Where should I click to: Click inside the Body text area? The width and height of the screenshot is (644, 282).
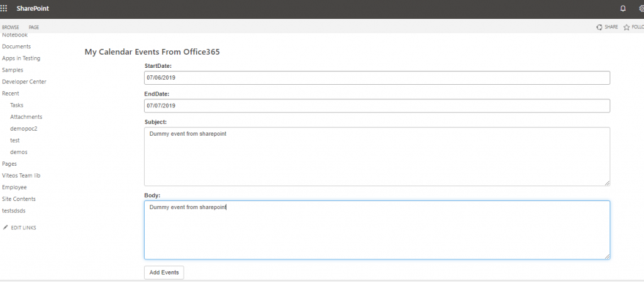click(x=377, y=230)
